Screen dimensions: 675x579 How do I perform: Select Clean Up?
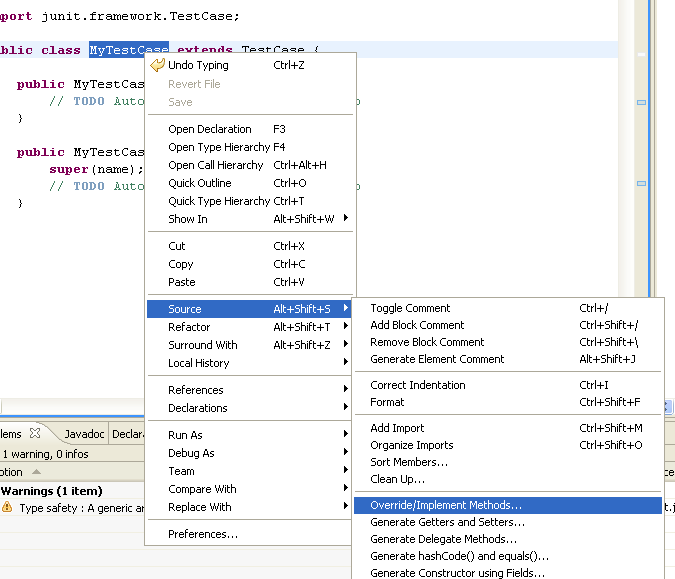508,479
